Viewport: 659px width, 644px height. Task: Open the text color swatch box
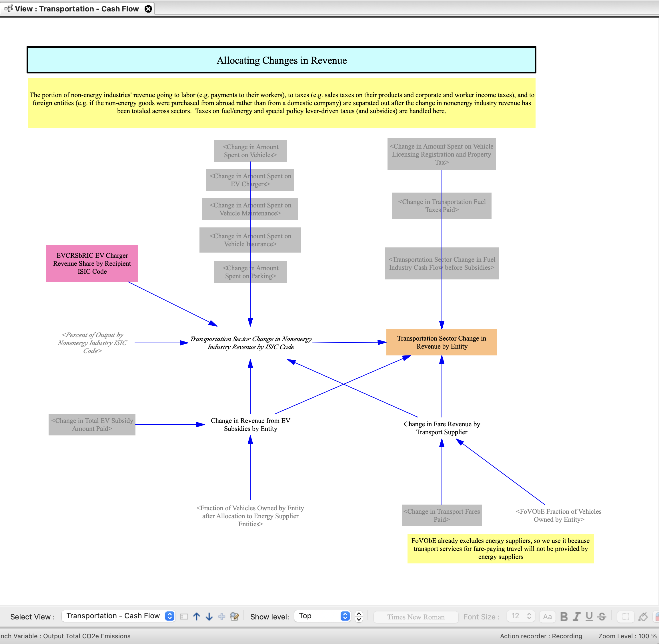pos(626,617)
